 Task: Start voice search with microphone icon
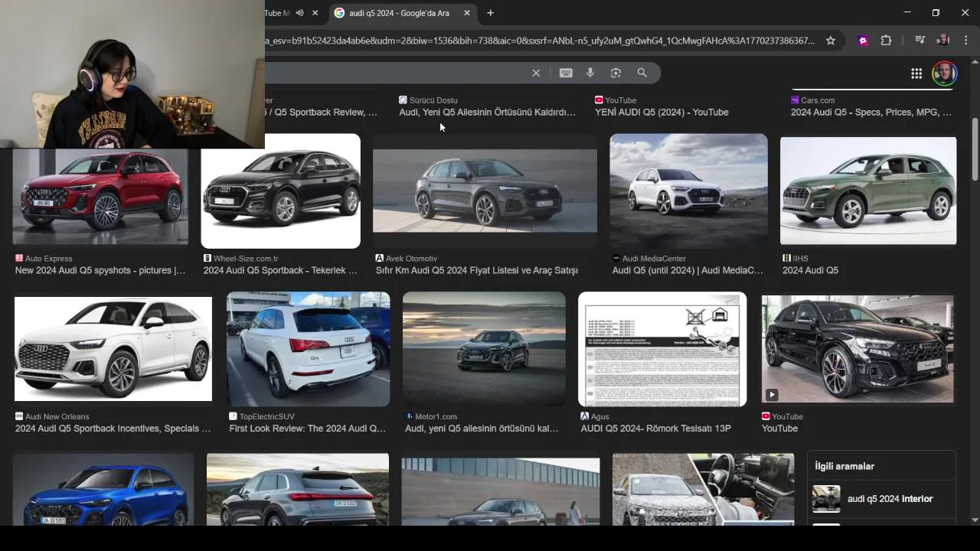[x=590, y=73]
